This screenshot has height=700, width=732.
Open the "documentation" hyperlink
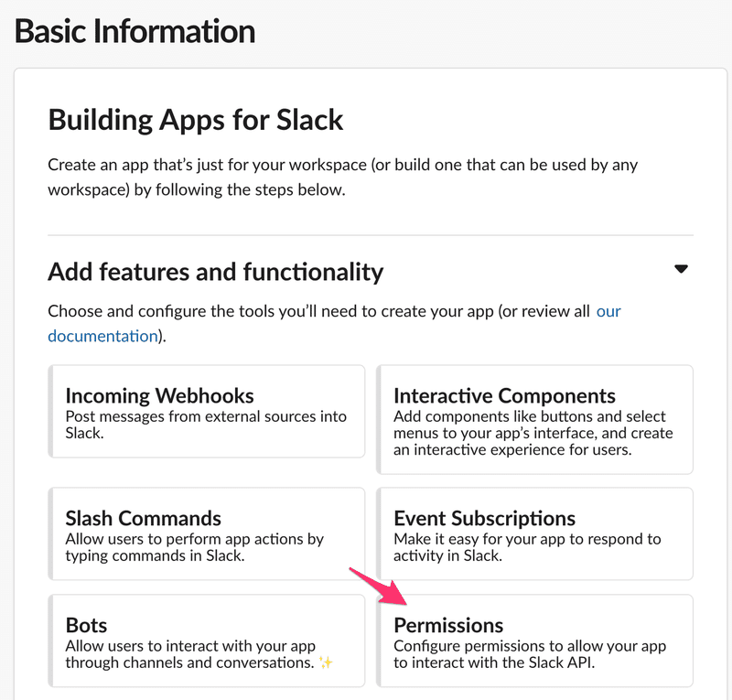(102, 336)
